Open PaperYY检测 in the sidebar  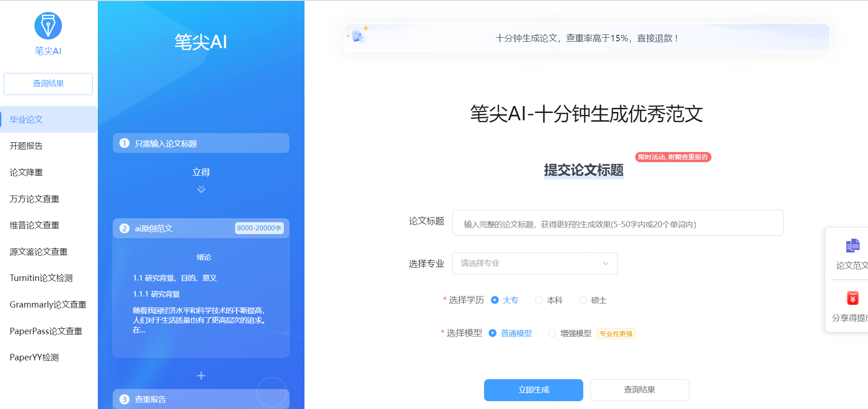tap(49, 357)
